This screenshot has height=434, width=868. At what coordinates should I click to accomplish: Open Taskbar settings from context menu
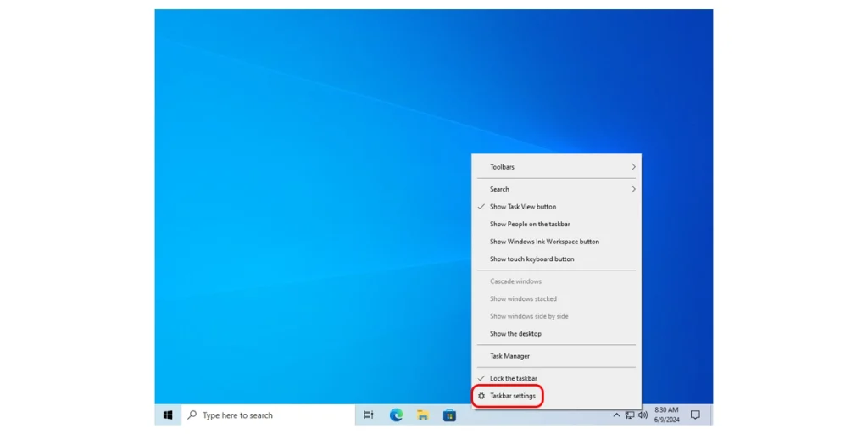pyautogui.click(x=556, y=396)
